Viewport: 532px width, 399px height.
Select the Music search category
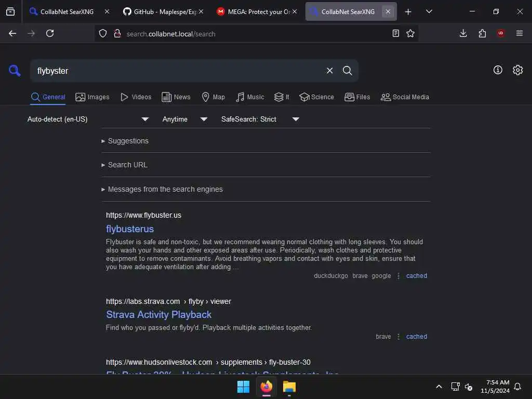pos(250,97)
